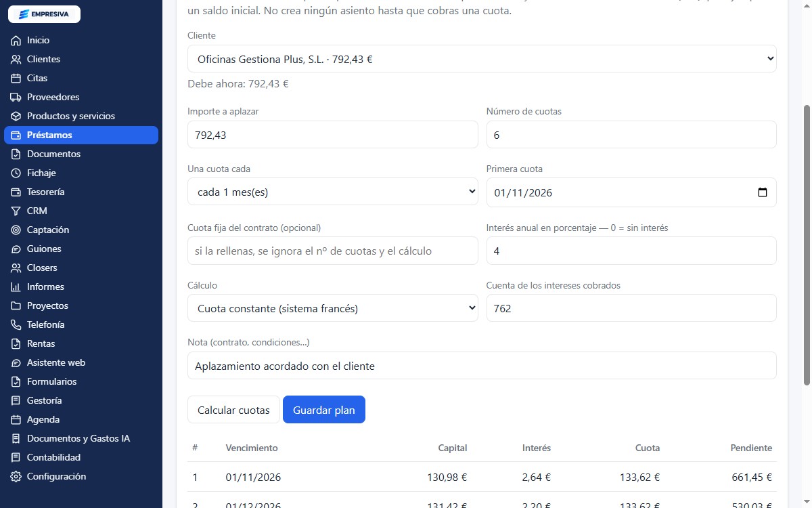Click the Formularios document icon
812x508 pixels.
tap(16, 382)
